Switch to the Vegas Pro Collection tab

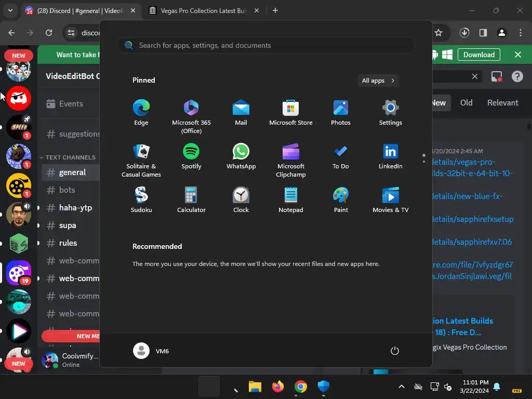[x=204, y=10]
